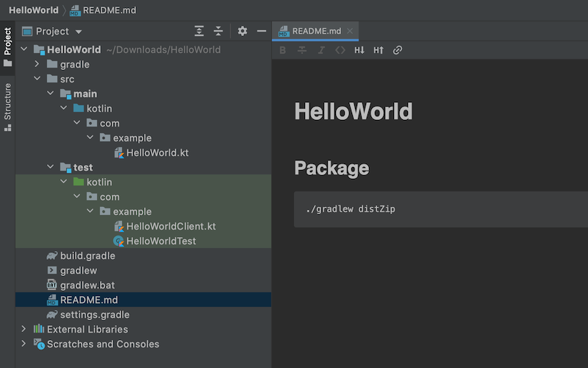Hide the Project tool window
The height and width of the screenshot is (368, 588).
coord(261,31)
